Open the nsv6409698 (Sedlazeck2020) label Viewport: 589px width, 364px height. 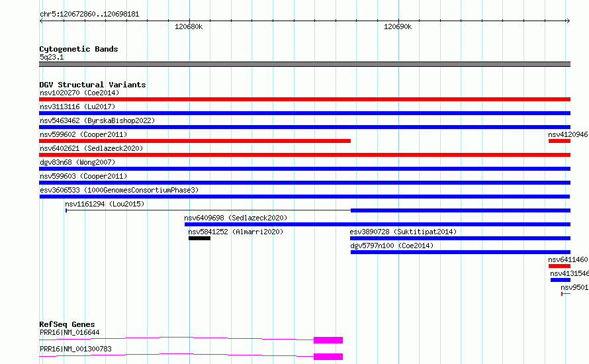tap(236, 218)
